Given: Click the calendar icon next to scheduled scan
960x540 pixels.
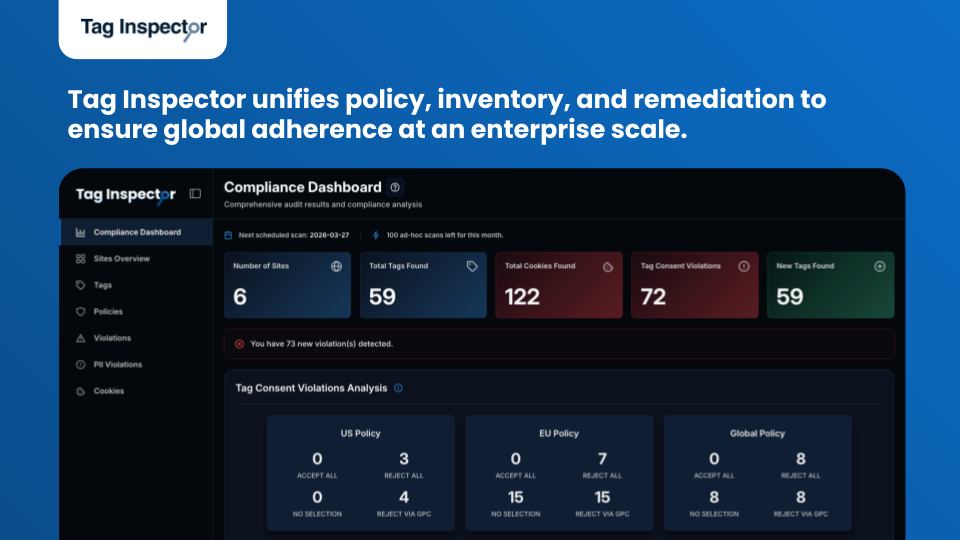Looking at the screenshot, I should (x=228, y=235).
